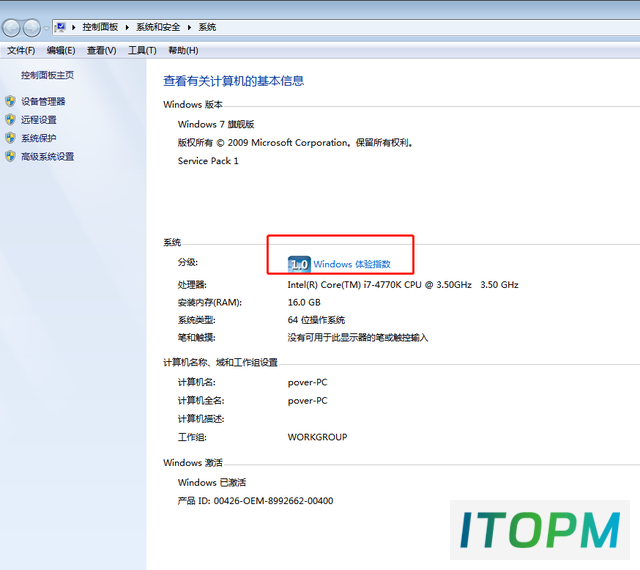Click the computer icon in address bar
The image size is (640, 570).
60,27
